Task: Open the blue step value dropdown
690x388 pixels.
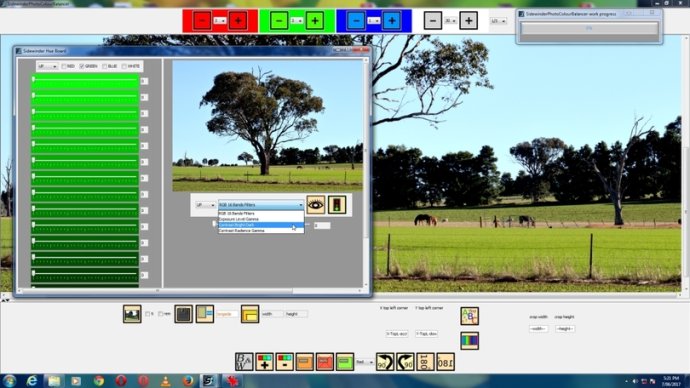Action: coord(374,21)
